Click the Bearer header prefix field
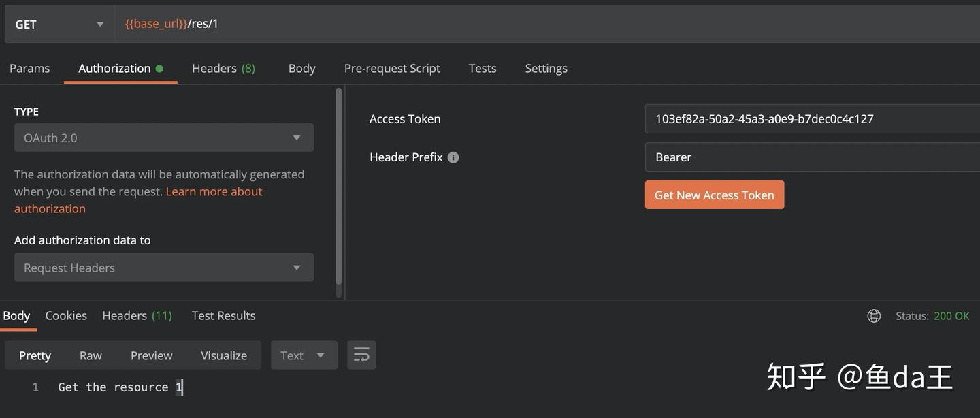The image size is (980, 418). [x=811, y=157]
